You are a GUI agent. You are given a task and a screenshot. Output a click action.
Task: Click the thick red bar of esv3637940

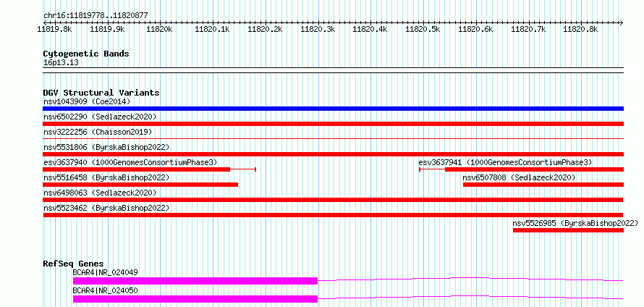[136, 169]
